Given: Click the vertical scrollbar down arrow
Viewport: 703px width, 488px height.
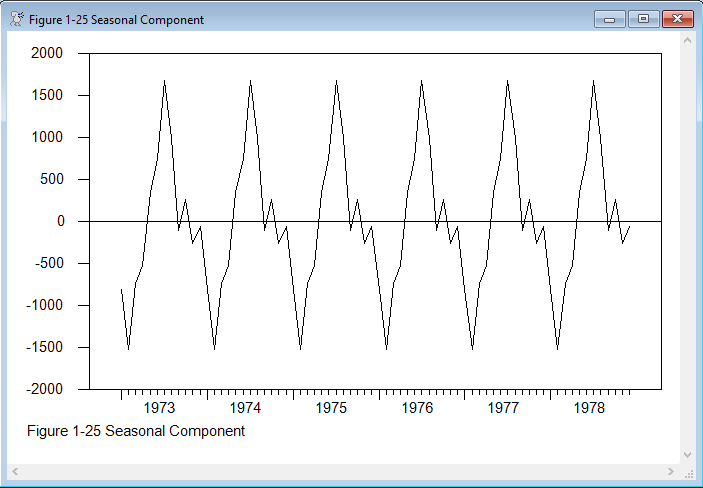Looking at the screenshot, I should 687,454.
